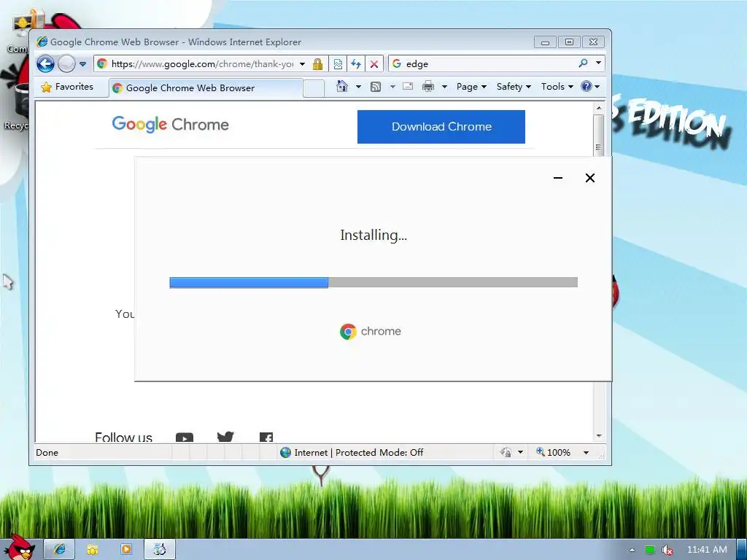Click the green network tray icon
Image resolution: width=747 pixels, height=560 pixels.
[x=650, y=550]
